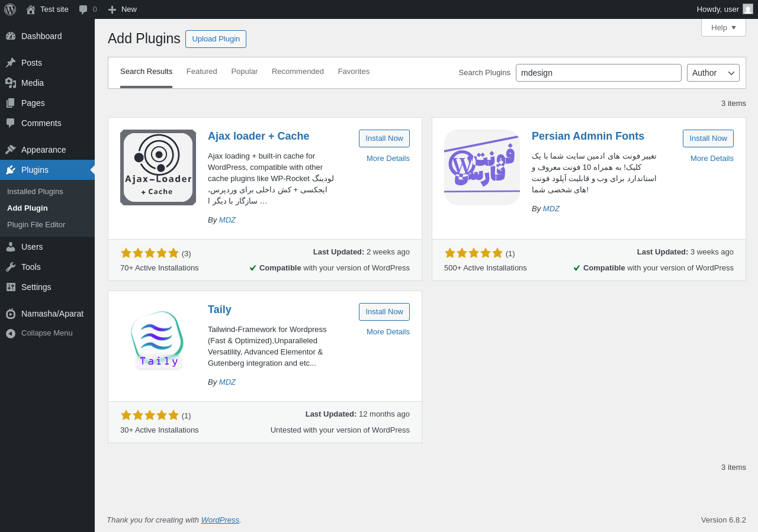Open Plugin File Editor submenu item
758x532 pixels.
click(x=36, y=225)
